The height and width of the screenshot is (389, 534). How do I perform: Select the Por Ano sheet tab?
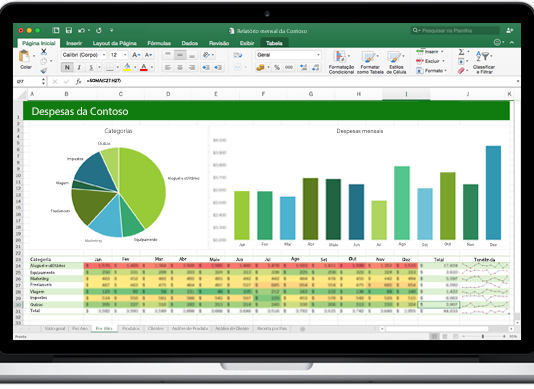point(80,328)
